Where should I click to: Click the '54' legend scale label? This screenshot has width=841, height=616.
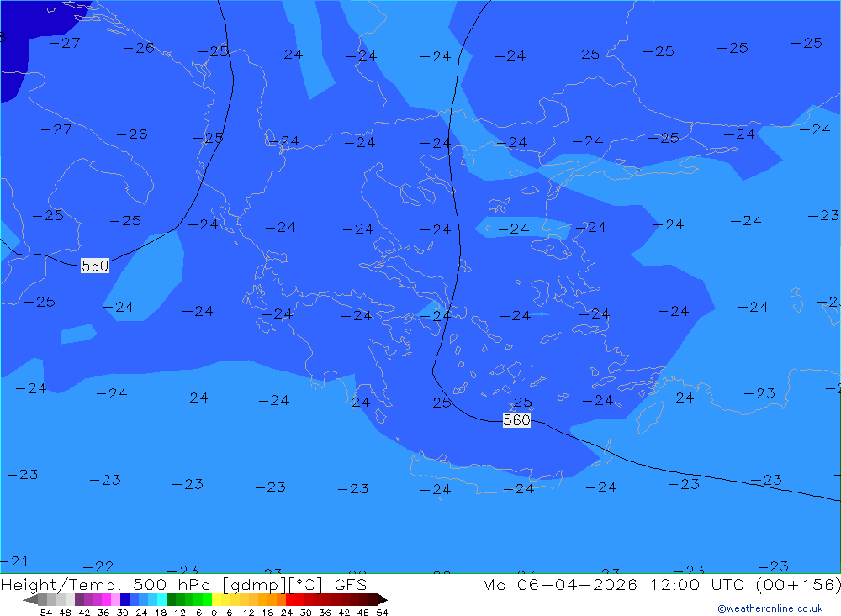click(382, 613)
